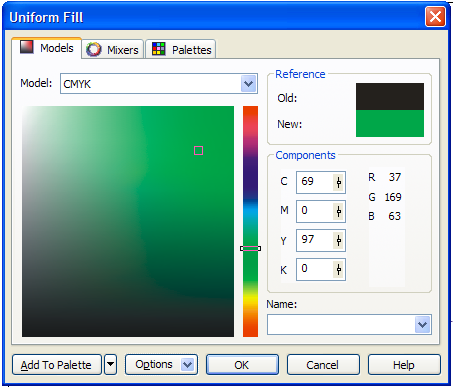The height and width of the screenshot is (387, 453).
Task: Click the K value slider popup icon
Action: click(x=339, y=269)
